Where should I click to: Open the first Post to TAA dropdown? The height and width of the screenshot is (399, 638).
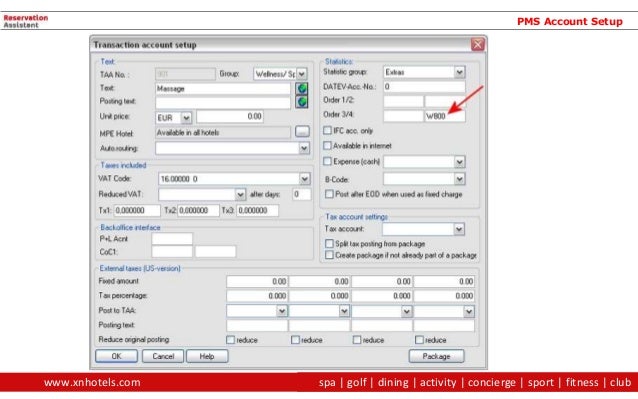[x=282, y=312]
